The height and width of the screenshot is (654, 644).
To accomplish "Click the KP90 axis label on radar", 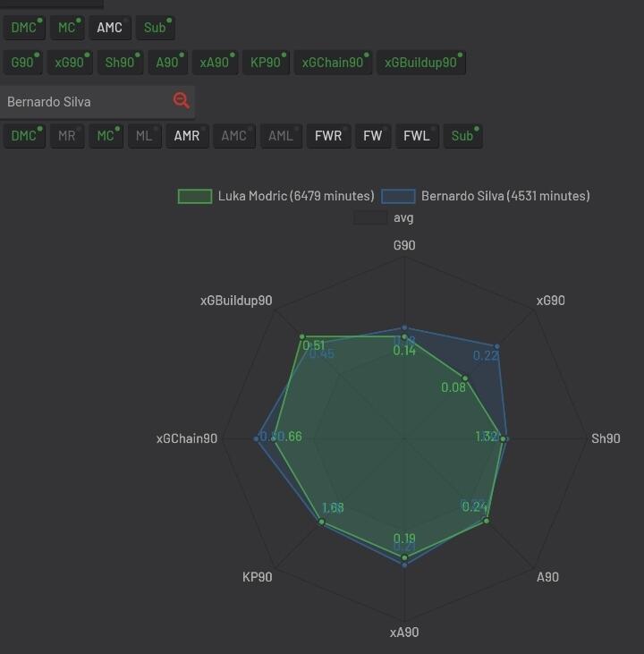I will tap(258, 577).
